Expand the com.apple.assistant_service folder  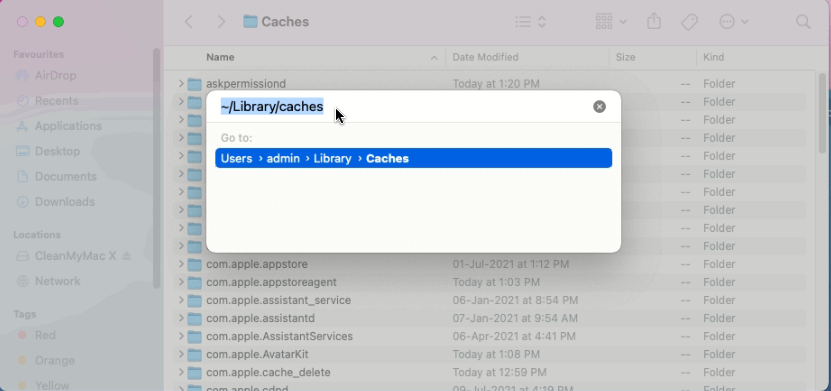[x=181, y=300]
